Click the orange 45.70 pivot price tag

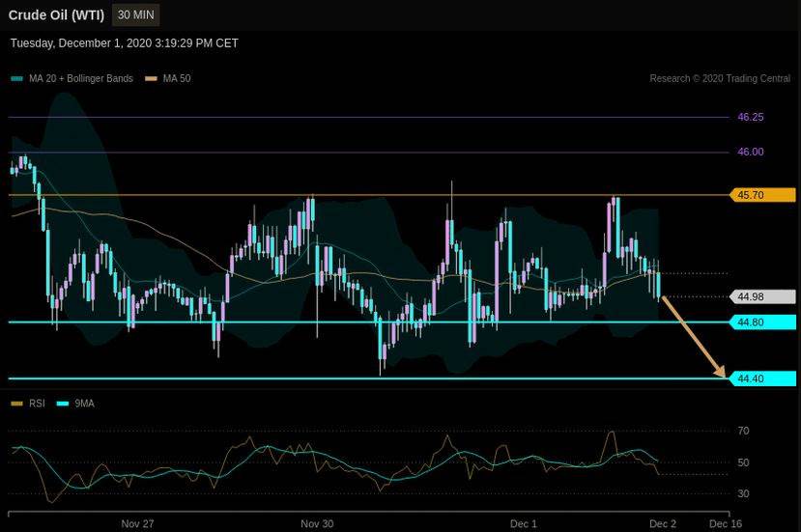coord(762,195)
